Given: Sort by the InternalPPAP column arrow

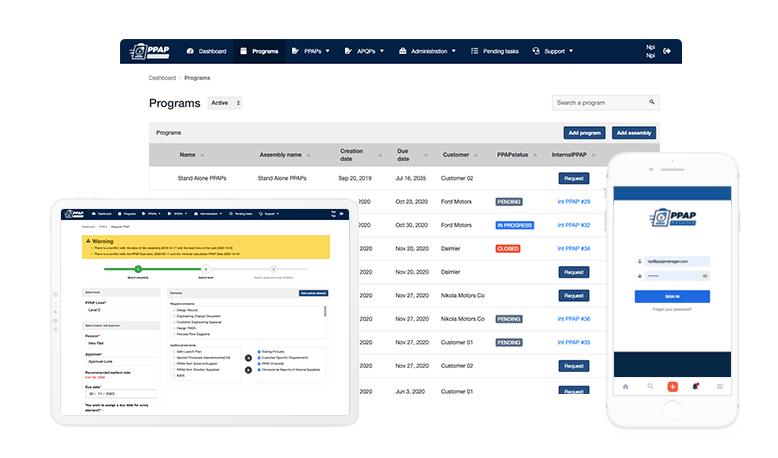Looking at the screenshot, I should pyautogui.click(x=593, y=155).
